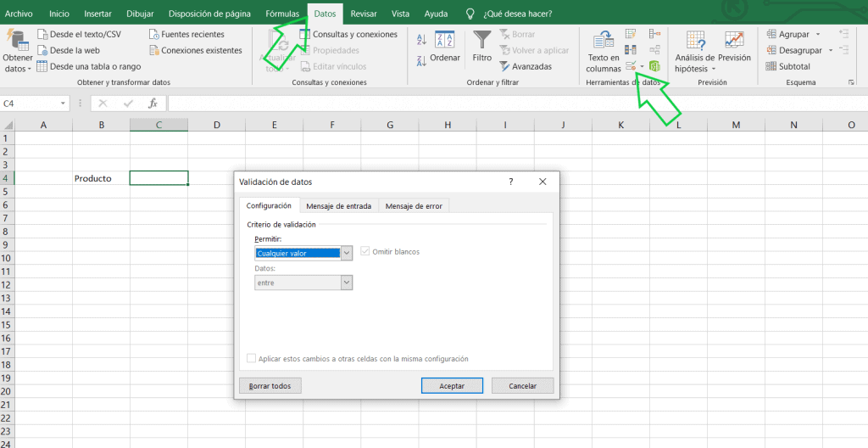The image size is (868, 448).
Task: Switch to the Inicio tab
Action: 59,14
